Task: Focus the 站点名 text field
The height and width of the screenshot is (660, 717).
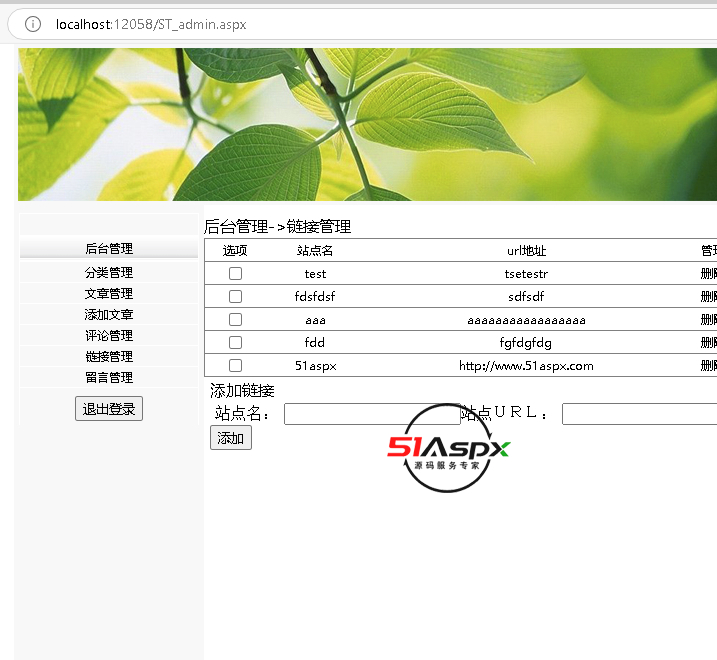Action: click(x=370, y=414)
